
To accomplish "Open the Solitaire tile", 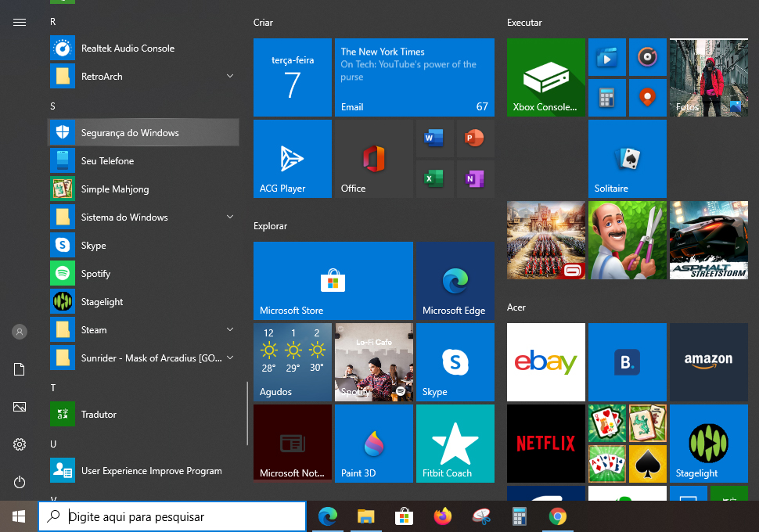I will [x=628, y=159].
